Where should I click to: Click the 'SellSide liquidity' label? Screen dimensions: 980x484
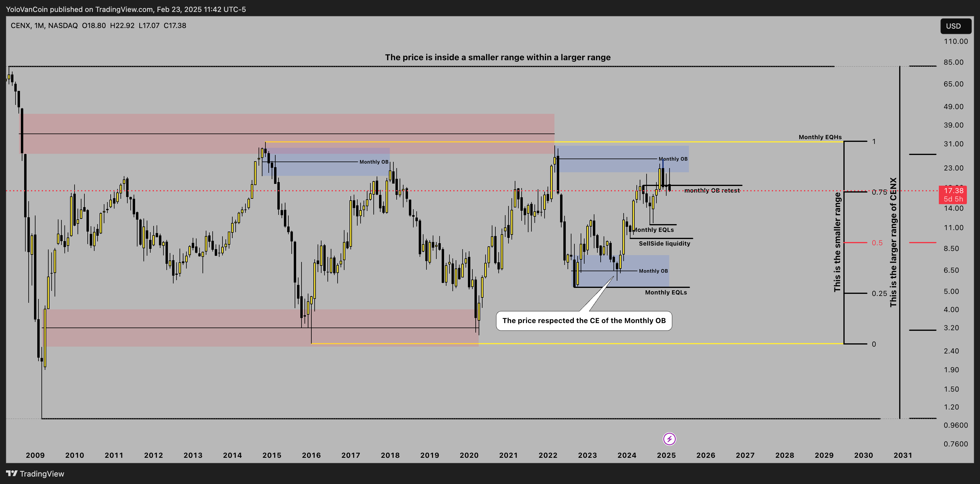[x=664, y=243]
